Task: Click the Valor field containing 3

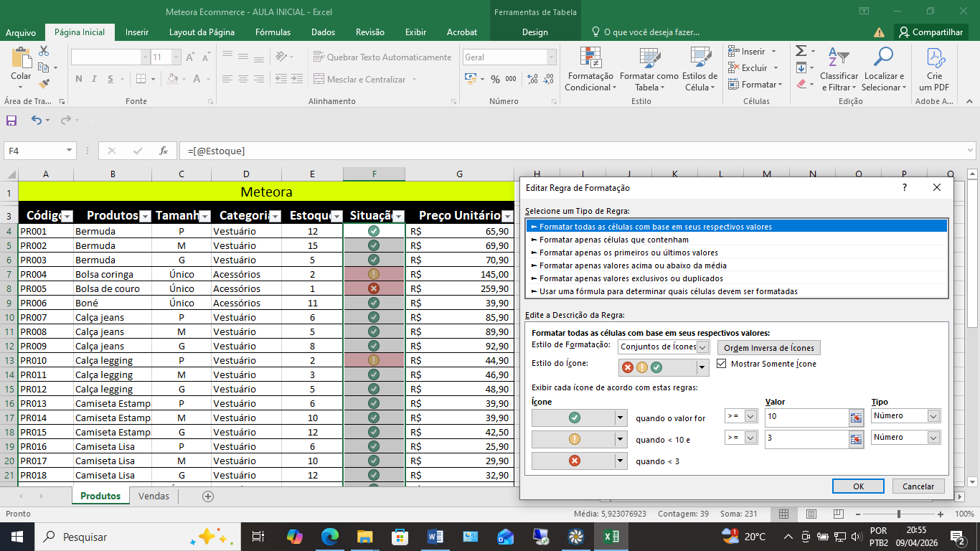Action: (805, 438)
